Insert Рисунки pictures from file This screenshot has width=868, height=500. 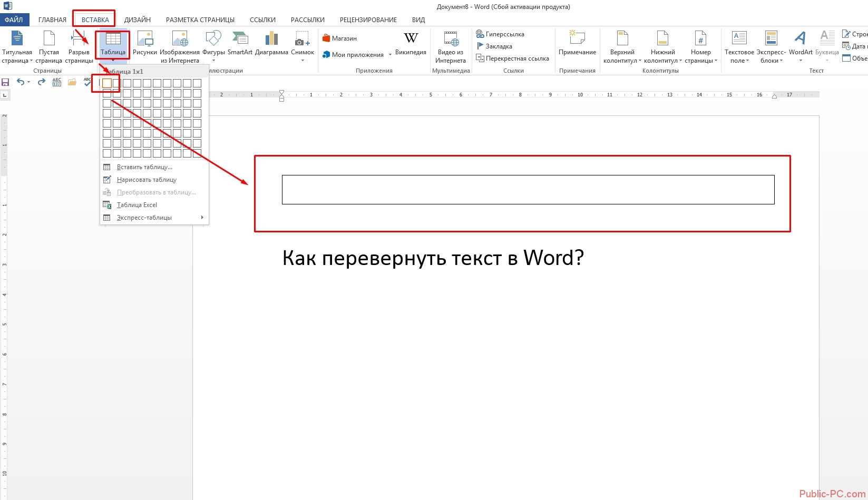pos(145,43)
